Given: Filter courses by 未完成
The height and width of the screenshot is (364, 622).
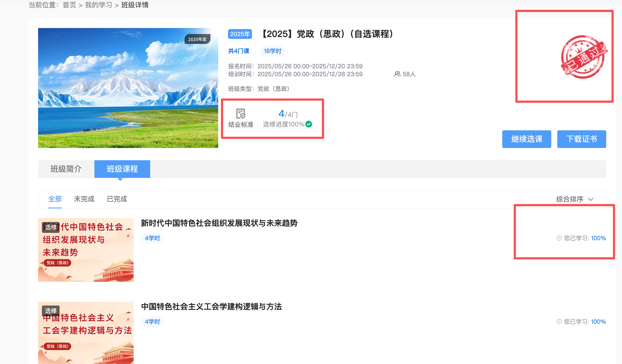Looking at the screenshot, I should coord(84,199).
